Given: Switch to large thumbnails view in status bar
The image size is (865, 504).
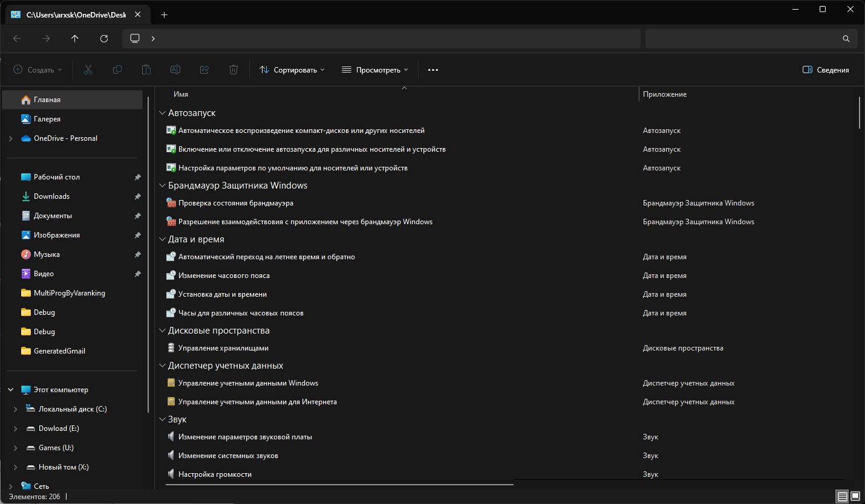Looking at the screenshot, I should (x=857, y=497).
